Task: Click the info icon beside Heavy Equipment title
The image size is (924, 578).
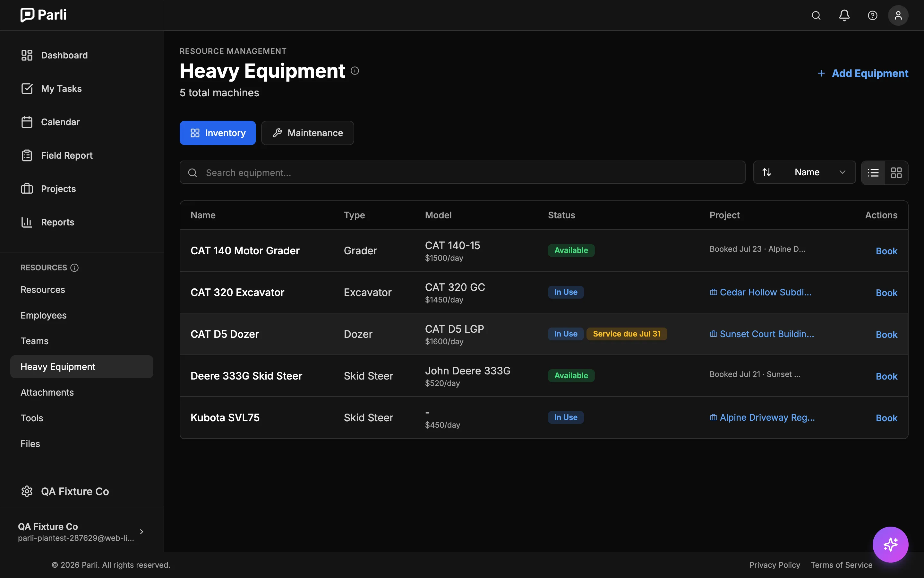Action: pos(355,71)
